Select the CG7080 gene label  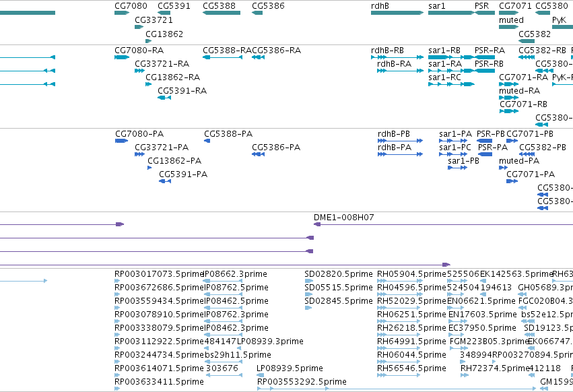131,6
